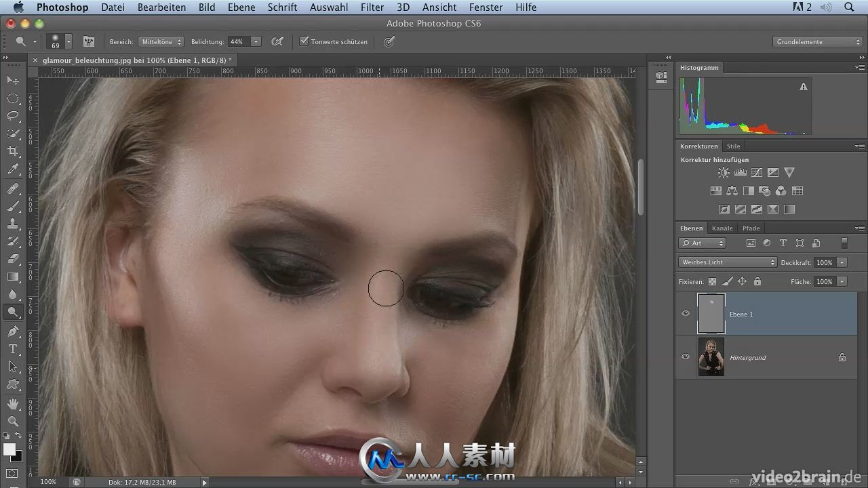Toggle lock all for layer

(757, 281)
